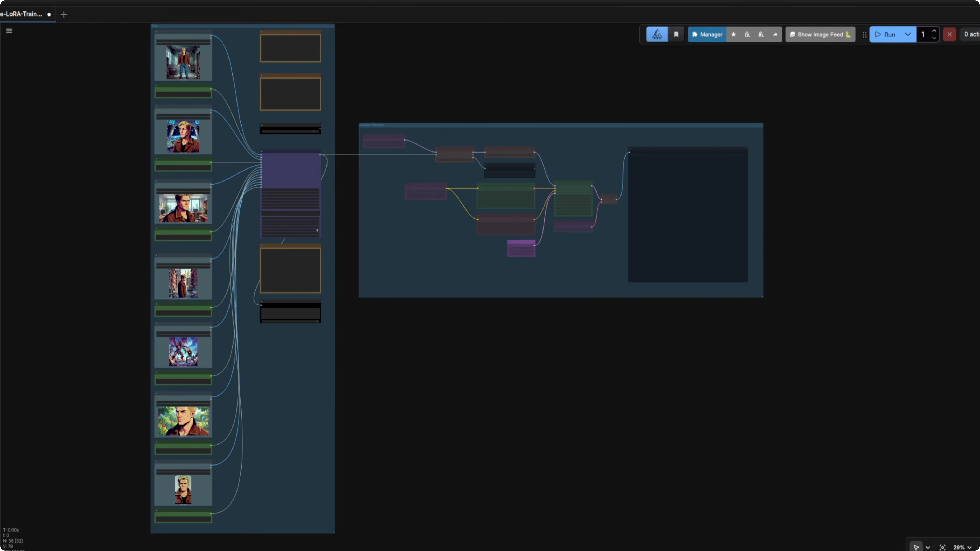
Task: Click the fit-view focus icon at bottom
Action: 942,547
